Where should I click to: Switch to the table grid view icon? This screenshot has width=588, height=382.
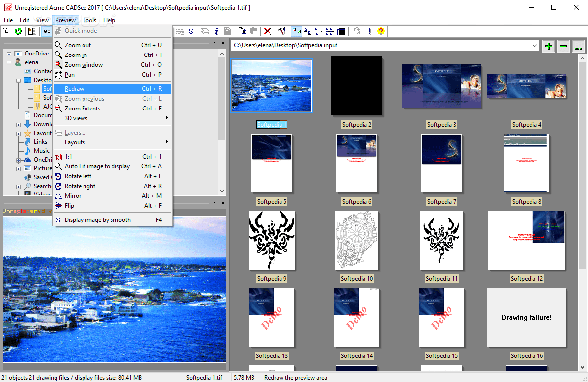click(341, 31)
